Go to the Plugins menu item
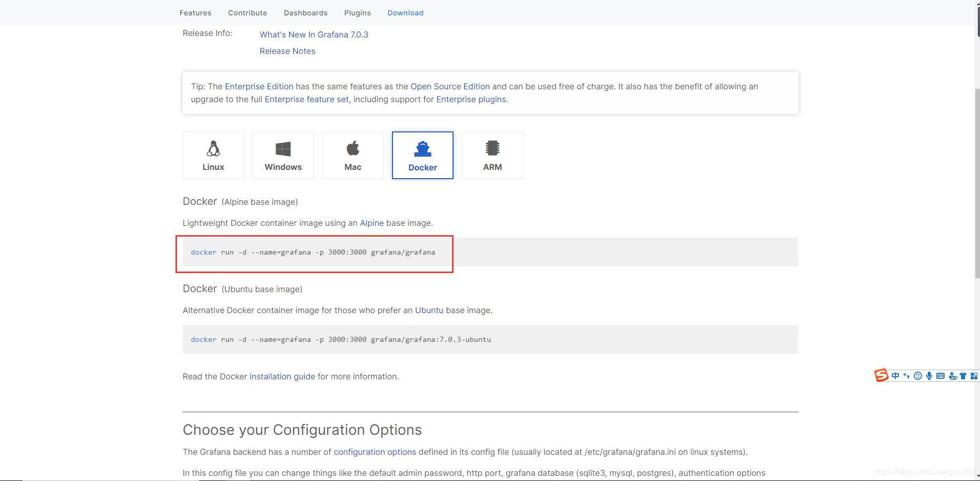 [358, 13]
